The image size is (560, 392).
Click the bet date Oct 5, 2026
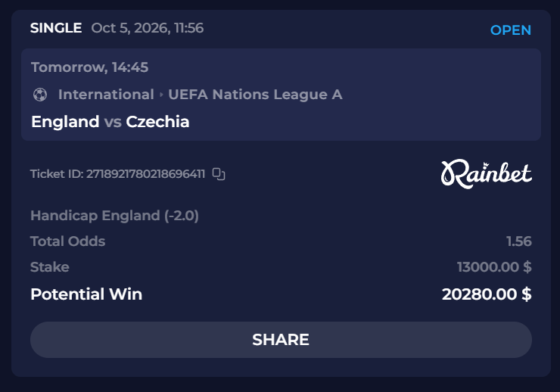[131, 28]
